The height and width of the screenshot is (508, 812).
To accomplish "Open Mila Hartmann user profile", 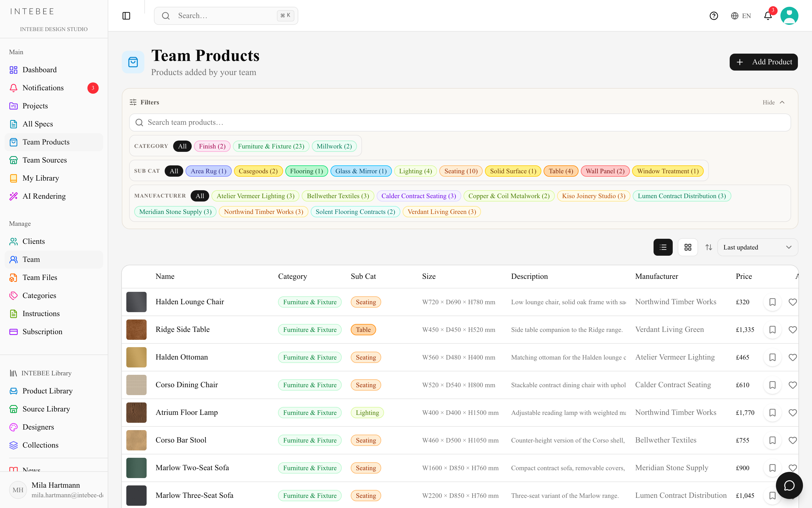I will [54, 490].
